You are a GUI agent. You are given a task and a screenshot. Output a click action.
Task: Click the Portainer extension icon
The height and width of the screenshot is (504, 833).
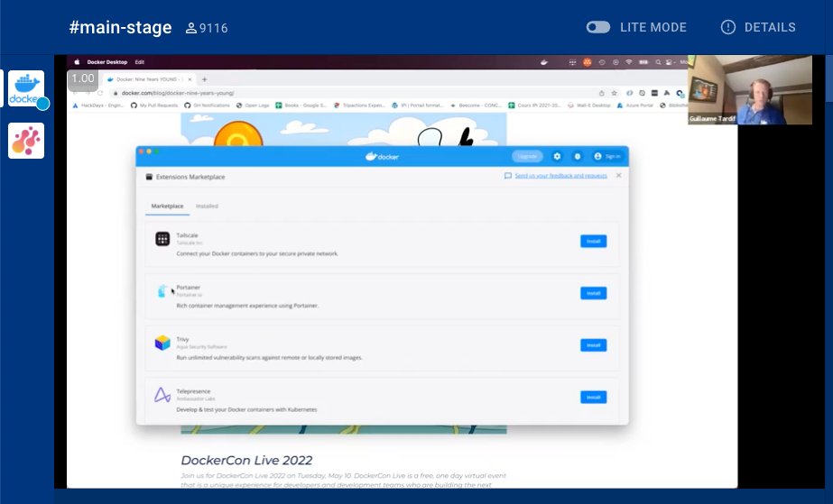(162, 290)
